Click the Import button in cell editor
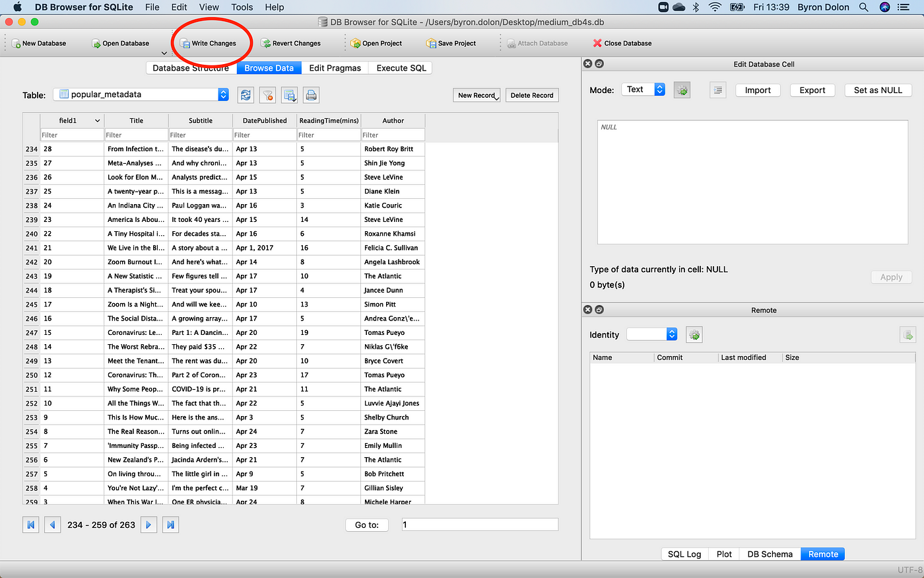Screen dimensions: 924x578 pyautogui.click(x=758, y=90)
